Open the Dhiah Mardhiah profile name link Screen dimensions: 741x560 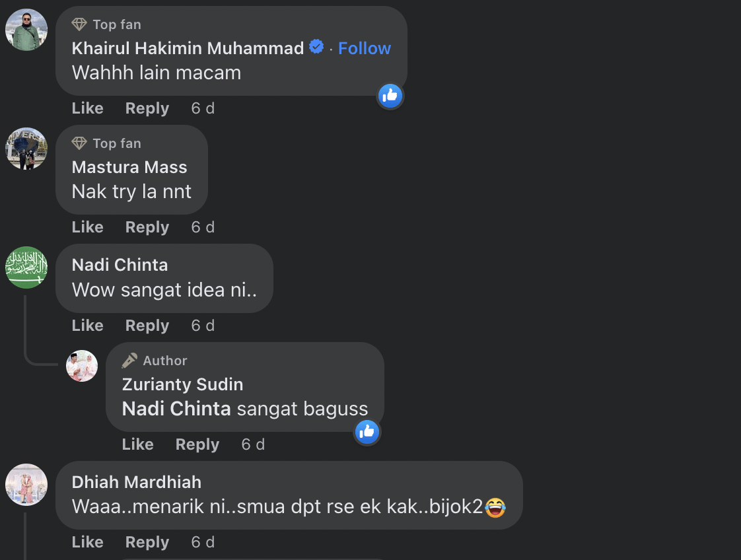(136, 482)
